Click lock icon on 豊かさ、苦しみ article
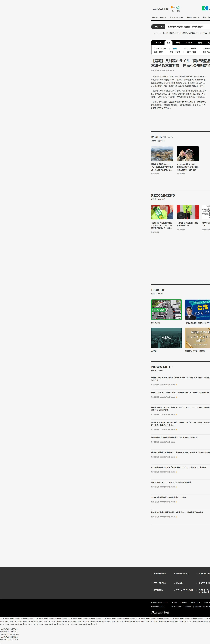Viewport: 210px width, 644px height. point(176,397)
